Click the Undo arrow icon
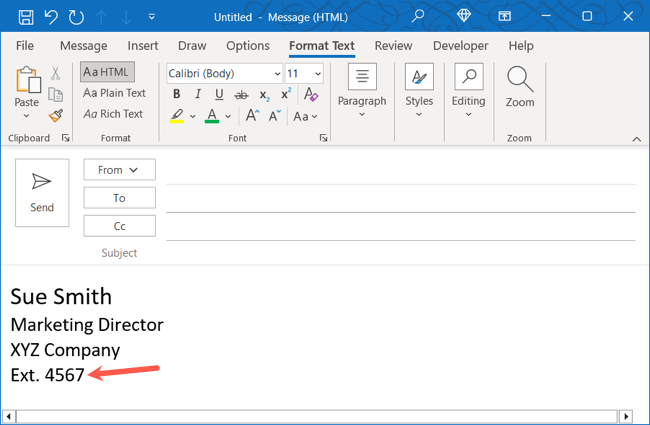This screenshot has height=425, width=650. pyautogui.click(x=51, y=16)
